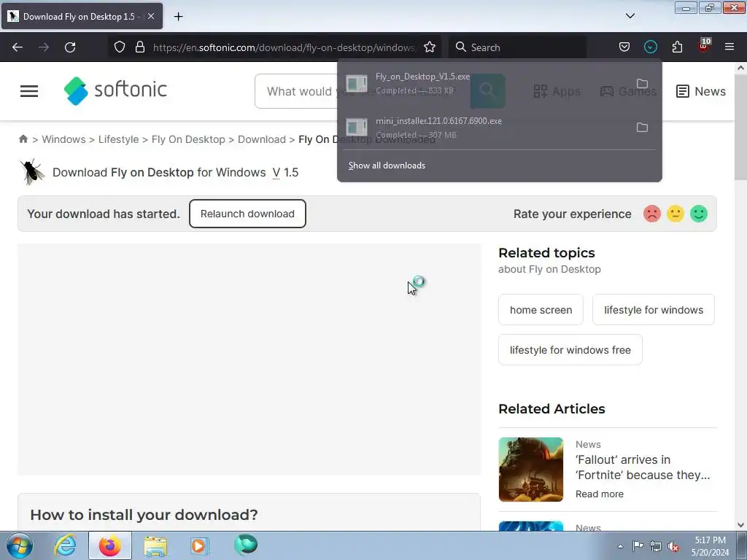Viewport: 747px width, 560px height.
Task: Go back to the previous page
Action: pyautogui.click(x=18, y=47)
